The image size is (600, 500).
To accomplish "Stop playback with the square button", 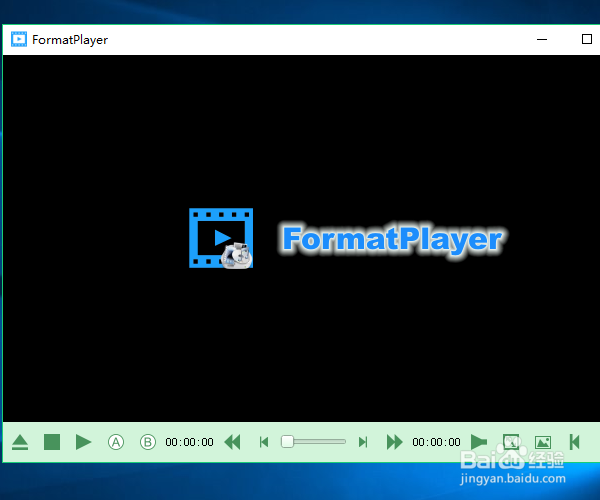I will point(52,442).
